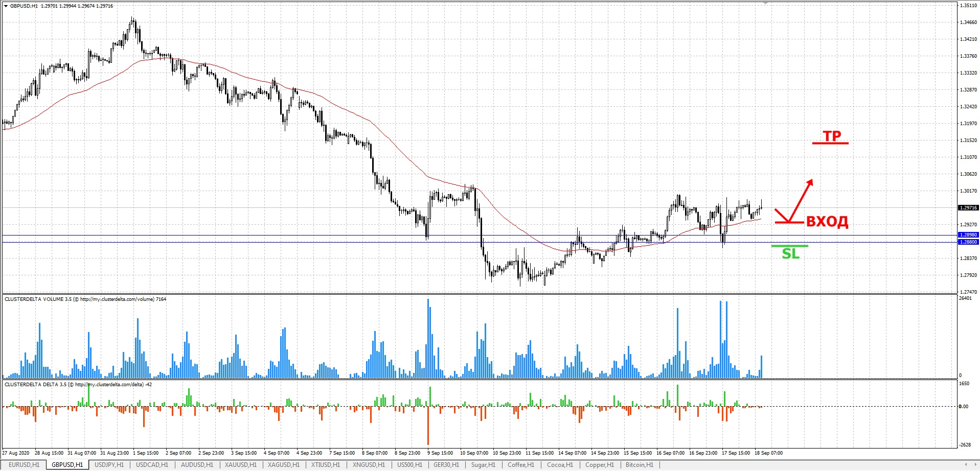
Task: Click the 1650 delta scale value
Action: [x=964, y=384]
